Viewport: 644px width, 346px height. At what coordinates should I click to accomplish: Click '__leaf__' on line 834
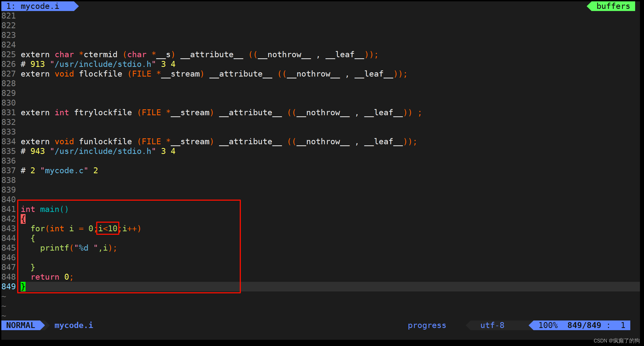(384, 142)
